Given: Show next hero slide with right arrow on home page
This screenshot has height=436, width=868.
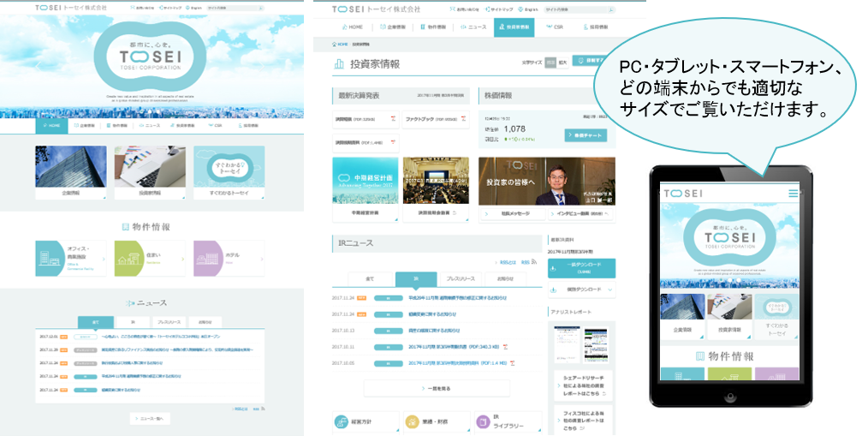Looking at the screenshot, I should (x=262, y=65).
